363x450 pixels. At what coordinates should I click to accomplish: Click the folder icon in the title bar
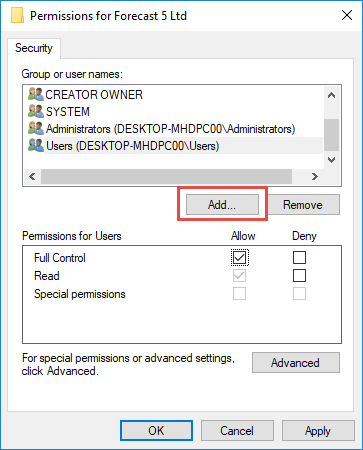(17, 16)
